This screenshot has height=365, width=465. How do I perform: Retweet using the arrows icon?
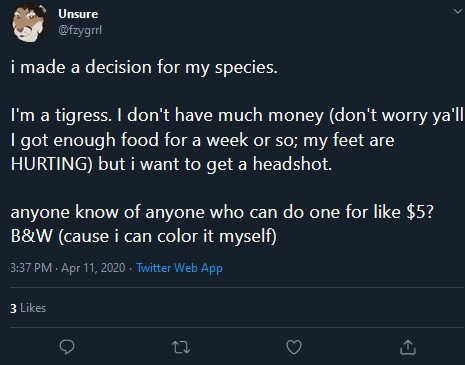click(181, 347)
